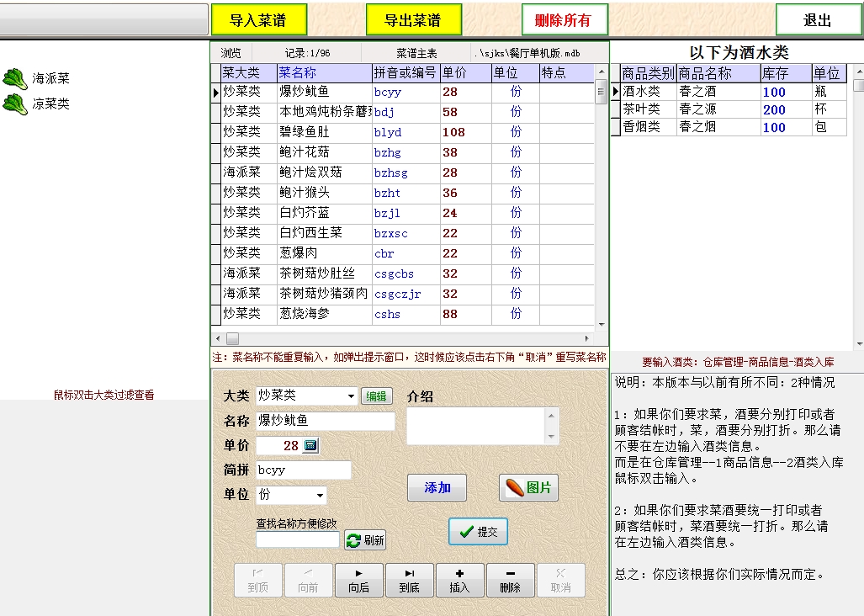The width and height of the screenshot is (864, 616).
Task: Click the 插入 insert record button
Action: (x=459, y=580)
